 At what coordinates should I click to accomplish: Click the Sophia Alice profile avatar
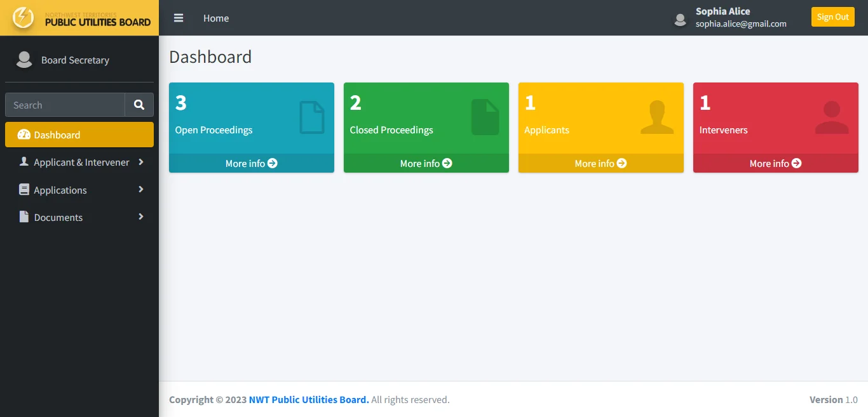pos(681,20)
